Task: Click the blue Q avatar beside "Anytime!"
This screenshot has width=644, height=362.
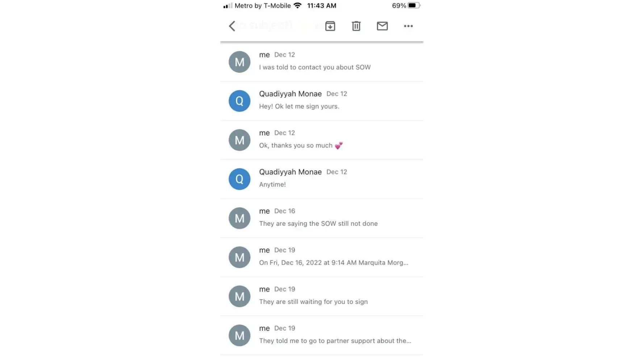Action: 239,179
